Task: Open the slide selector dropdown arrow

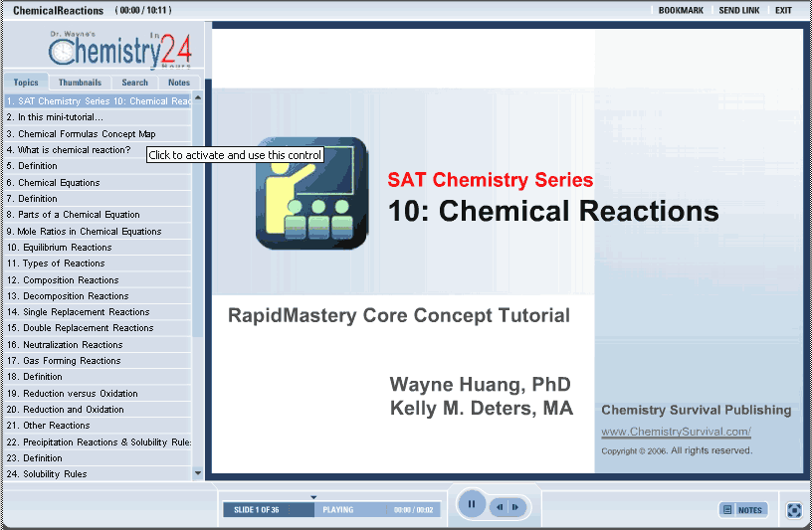Action: tap(313, 497)
